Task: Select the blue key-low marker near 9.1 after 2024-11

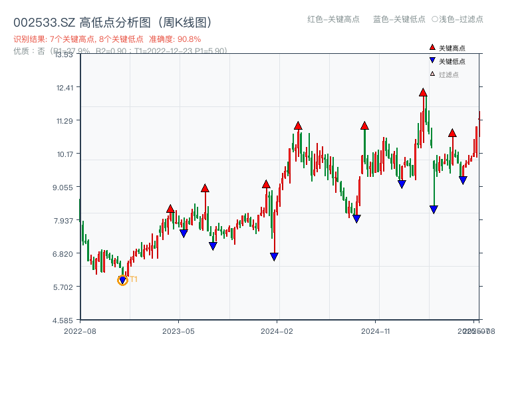Action: pyautogui.click(x=402, y=184)
